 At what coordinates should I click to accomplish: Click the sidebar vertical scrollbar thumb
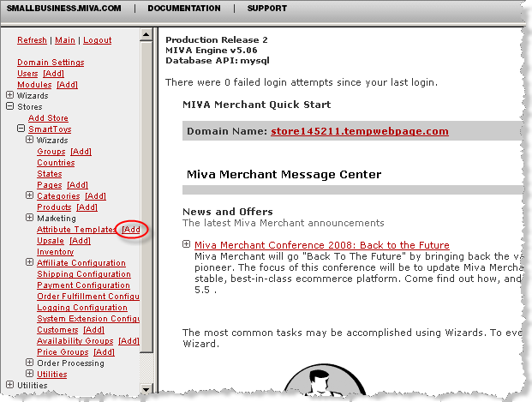coord(146,196)
